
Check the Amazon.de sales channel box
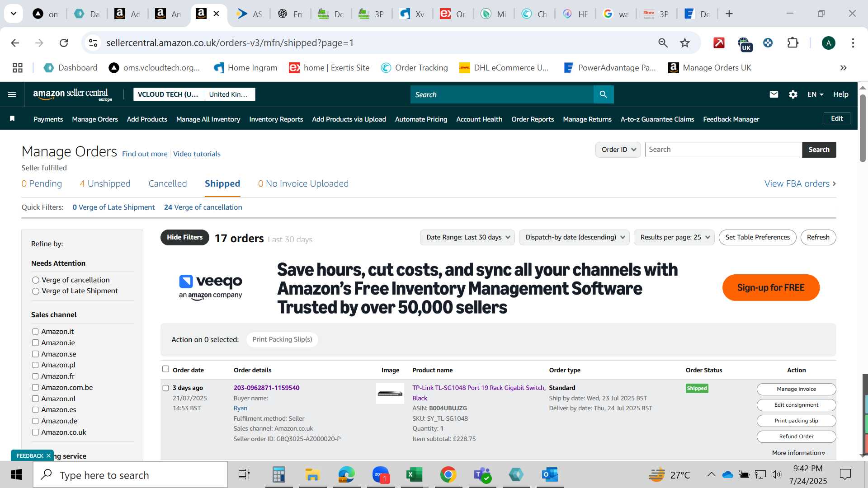point(35,421)
